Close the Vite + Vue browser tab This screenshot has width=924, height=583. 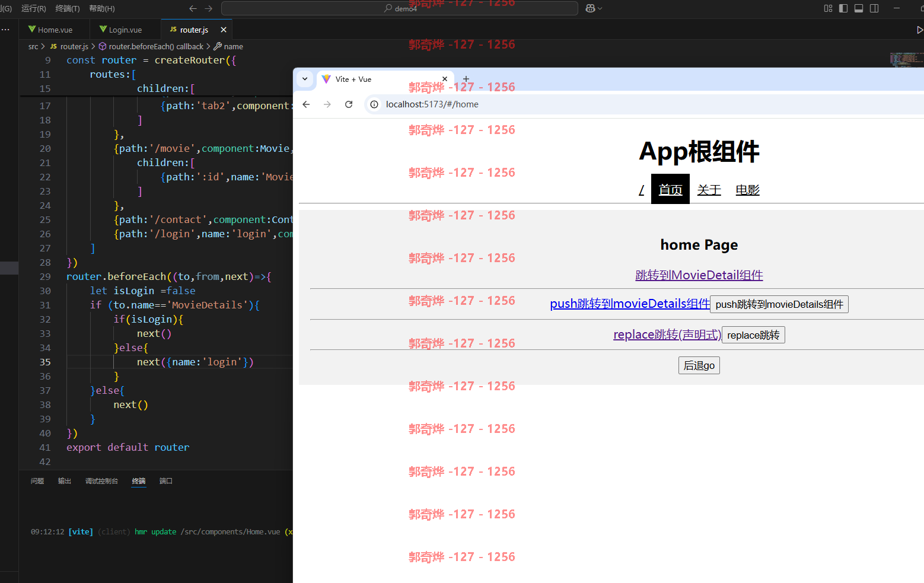click(x=445, y=79)
